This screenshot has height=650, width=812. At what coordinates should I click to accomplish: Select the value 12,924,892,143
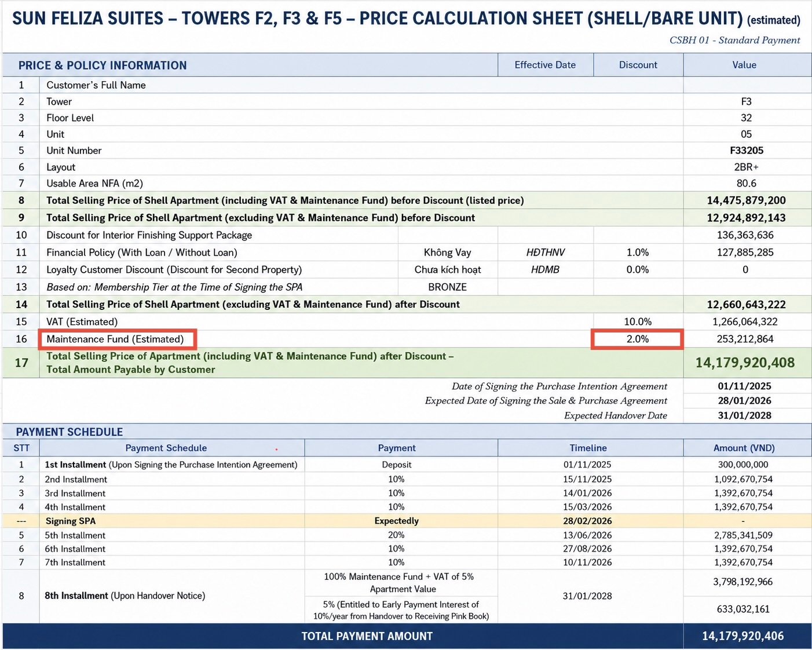click(x=746, y=218)
